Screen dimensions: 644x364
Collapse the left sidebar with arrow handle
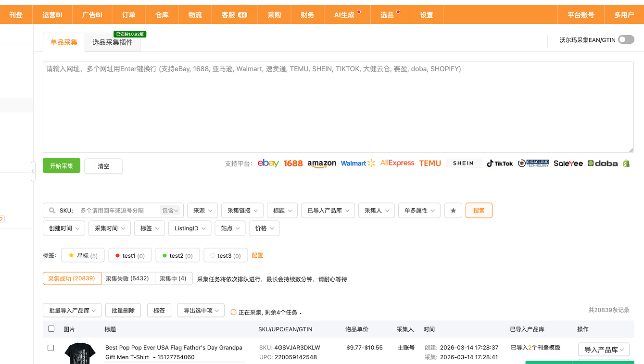[33, 171]
